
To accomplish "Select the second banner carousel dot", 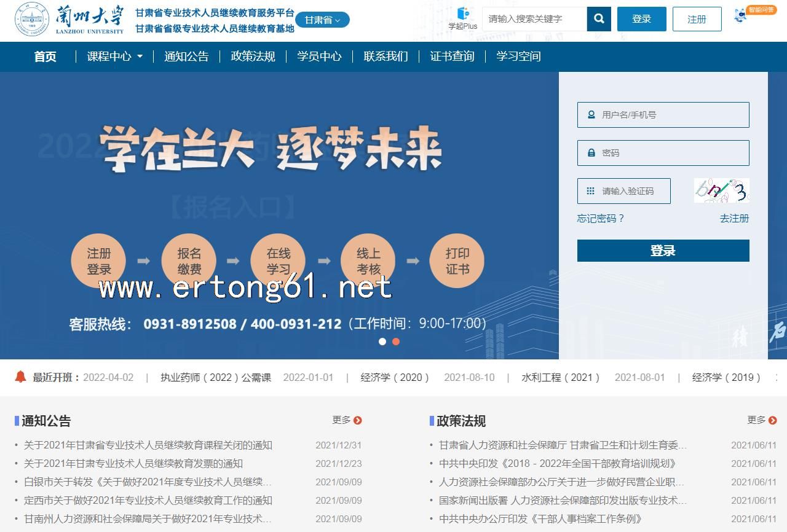I will click(396, 342).
